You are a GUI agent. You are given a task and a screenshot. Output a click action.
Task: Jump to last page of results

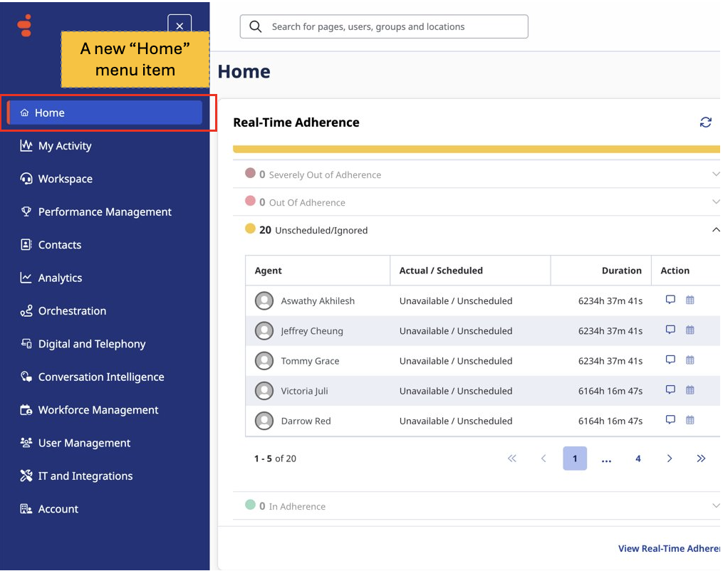pos(701,459)
